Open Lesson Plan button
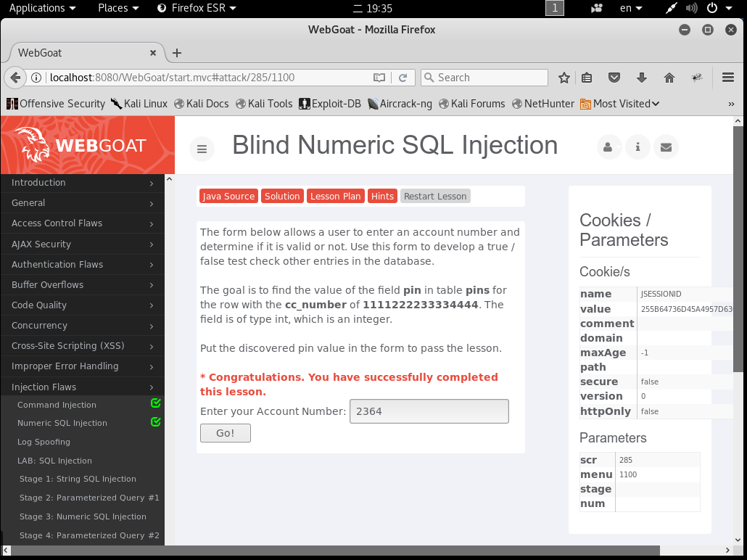The height and width of the screenshot is (560, 747). [336, 197]
